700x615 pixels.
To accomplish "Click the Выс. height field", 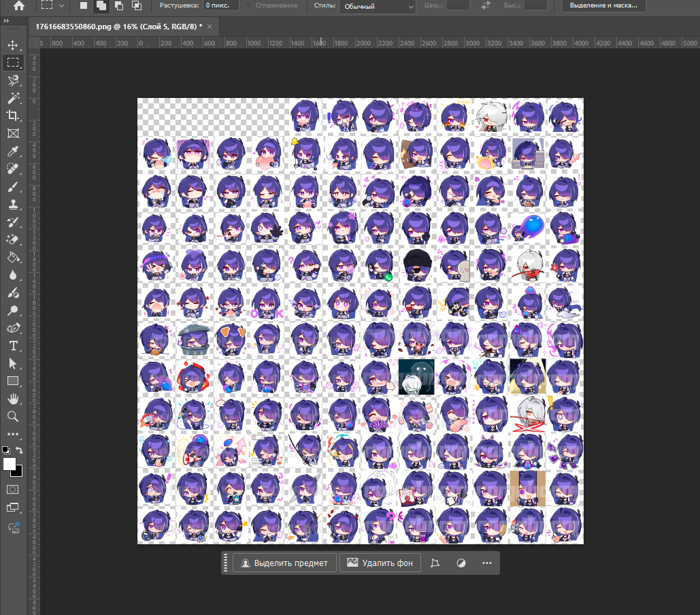I will [535, 5].
